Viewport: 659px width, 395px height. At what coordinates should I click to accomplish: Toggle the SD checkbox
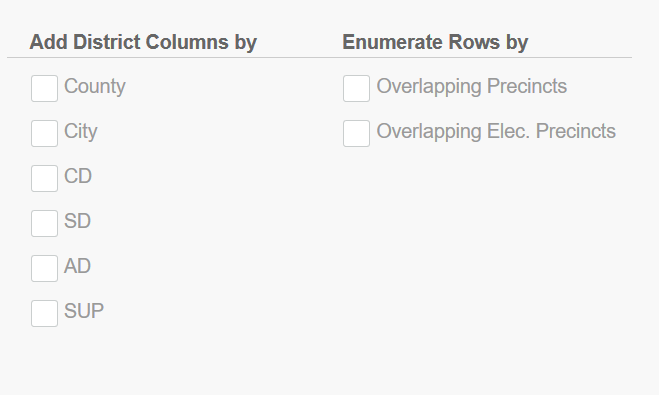coord(44,223)
